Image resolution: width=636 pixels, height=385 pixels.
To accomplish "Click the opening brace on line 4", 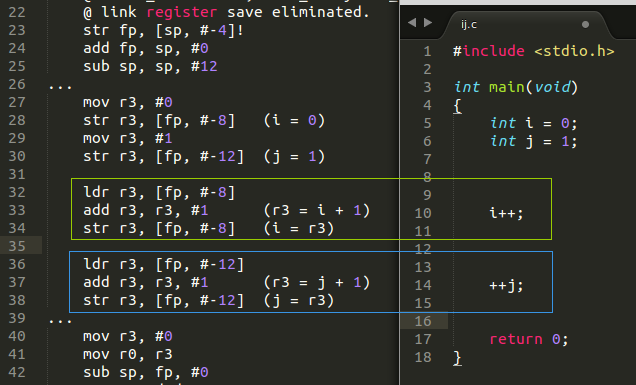I will pos(458,106).
